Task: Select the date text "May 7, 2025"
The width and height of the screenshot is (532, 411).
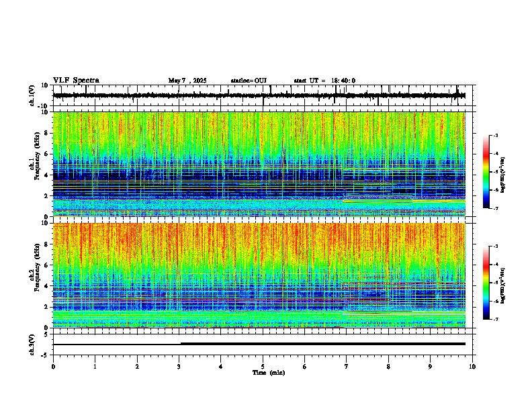Action: [187, 81]
